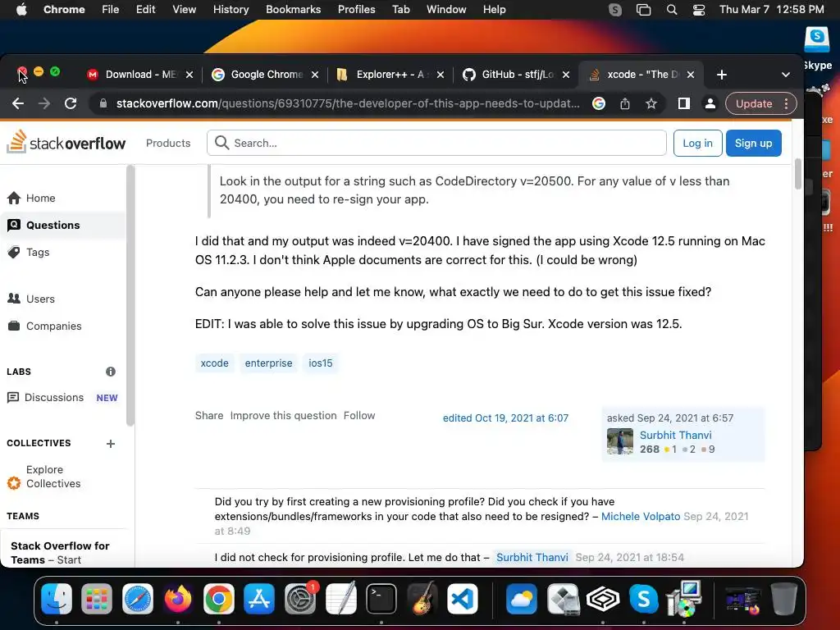The height and width of the screenshot is (630, 840).
Task: Open Control Center in the menu bar
Action: point(699,9)
